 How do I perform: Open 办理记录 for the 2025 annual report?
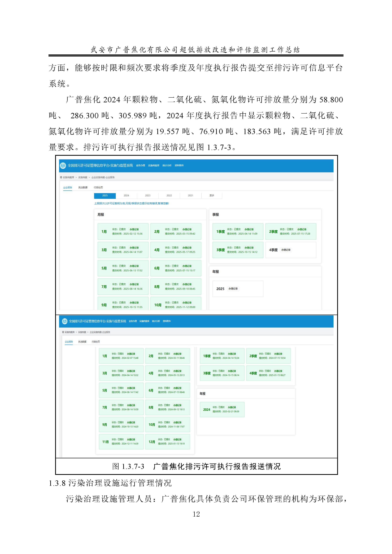click(233, 289)
